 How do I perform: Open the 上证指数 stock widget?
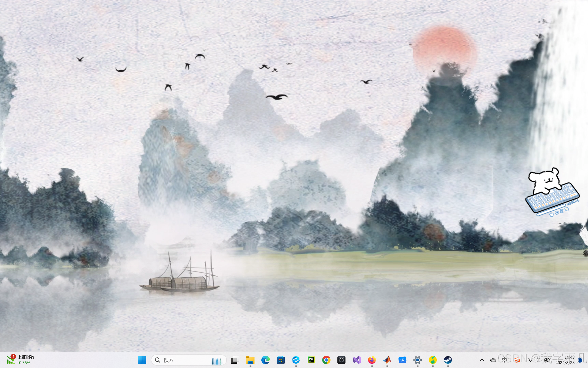tap(21, 359)
